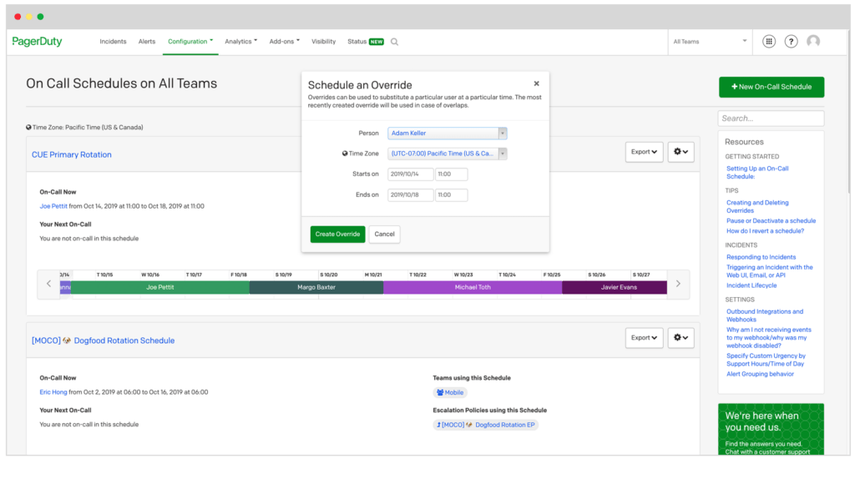The width and height of the screenshot is (855, 504).
Task: Open Alert Grouping behavior link
Action: 760,375
